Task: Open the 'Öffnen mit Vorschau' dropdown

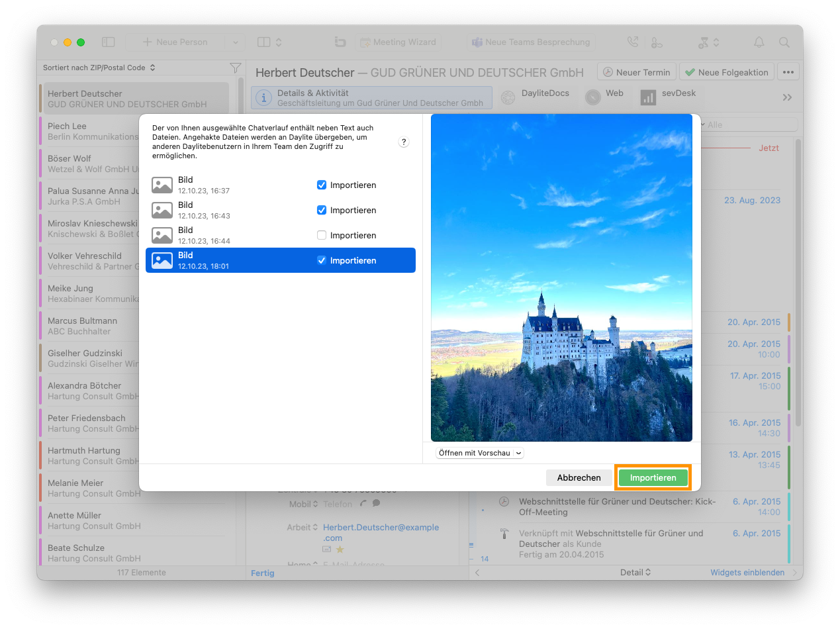Action: [x=480, y=453]
